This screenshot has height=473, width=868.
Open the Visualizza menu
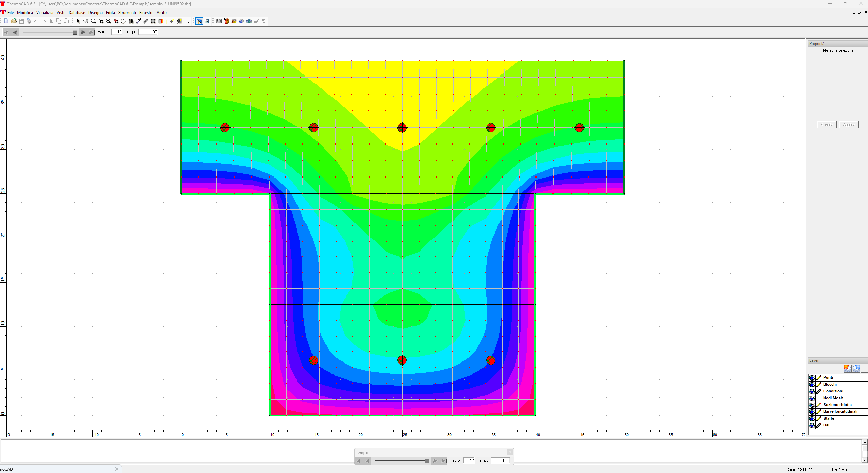(45, 13)
